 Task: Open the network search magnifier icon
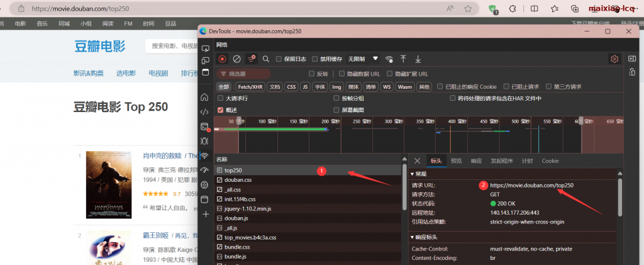tap(266, 59)
